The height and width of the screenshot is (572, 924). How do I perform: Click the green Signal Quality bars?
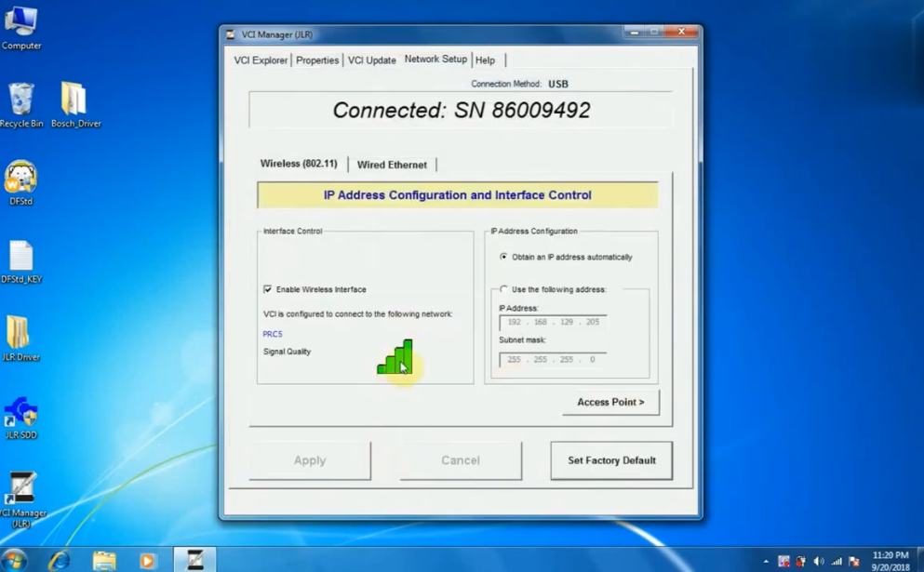(395, 356)
